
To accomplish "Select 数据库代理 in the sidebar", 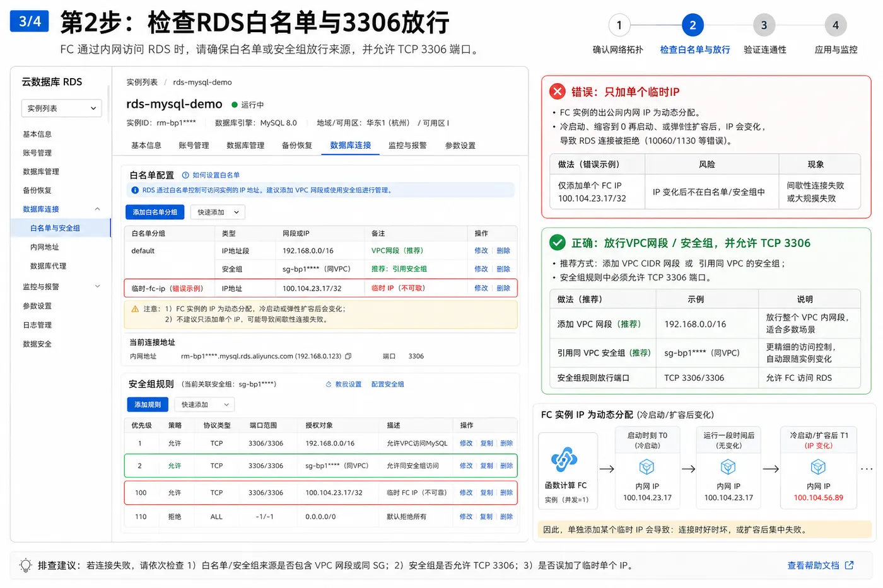I will (49, 266).
